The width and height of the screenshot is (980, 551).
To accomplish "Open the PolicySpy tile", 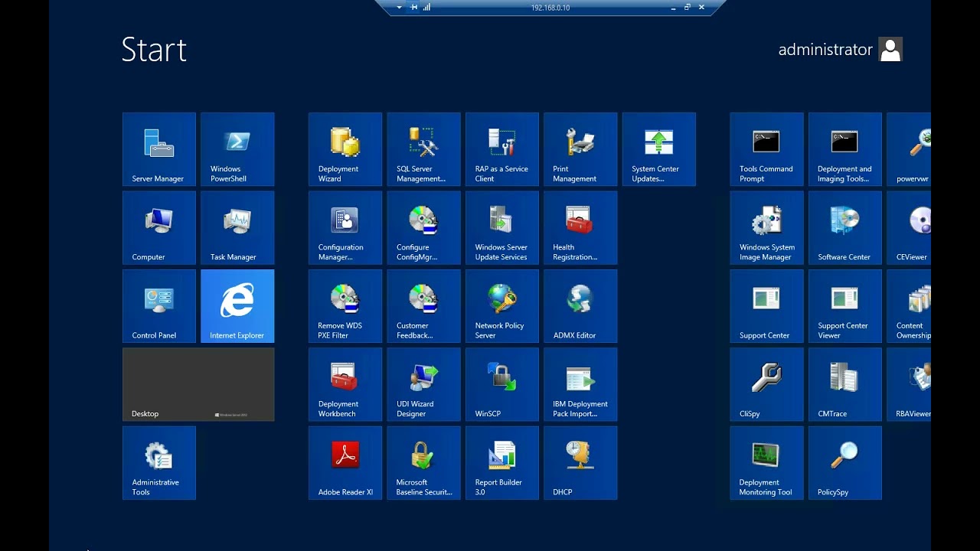I will coord(845,463).
